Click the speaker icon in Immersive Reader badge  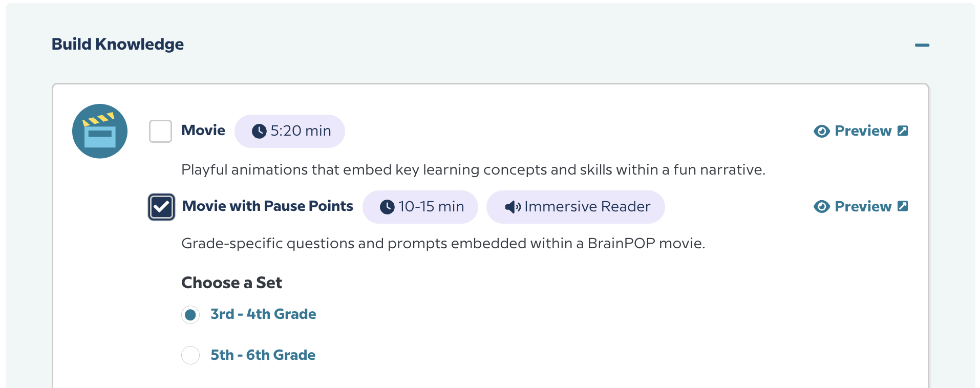click(514, 207)
